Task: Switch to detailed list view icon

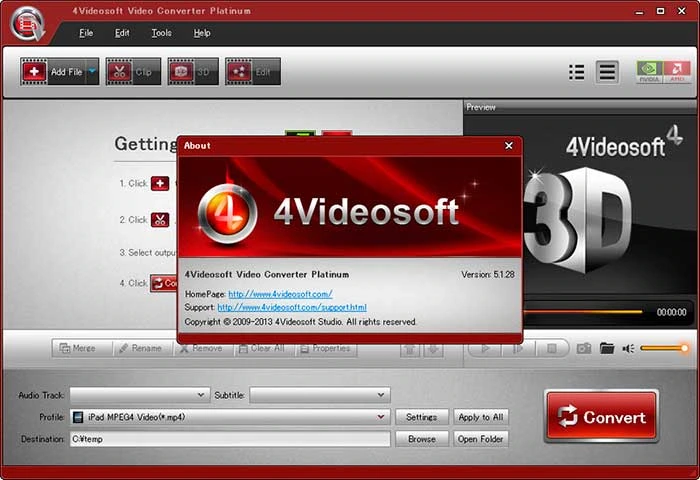Action: [576, 72]
